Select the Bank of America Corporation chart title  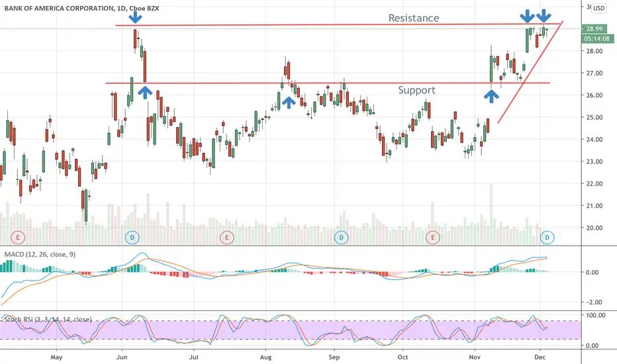pos(81,8)
